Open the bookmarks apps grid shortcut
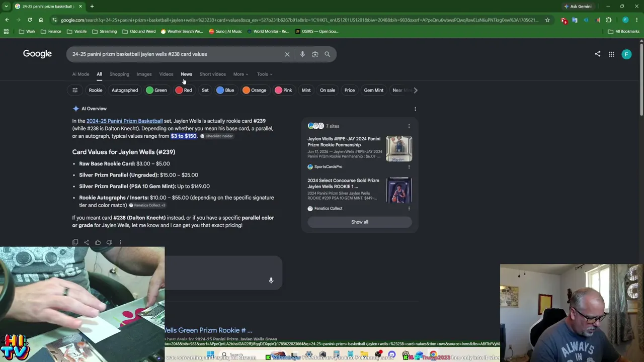This screenshot has width=644, height=362. click(6, 31)
